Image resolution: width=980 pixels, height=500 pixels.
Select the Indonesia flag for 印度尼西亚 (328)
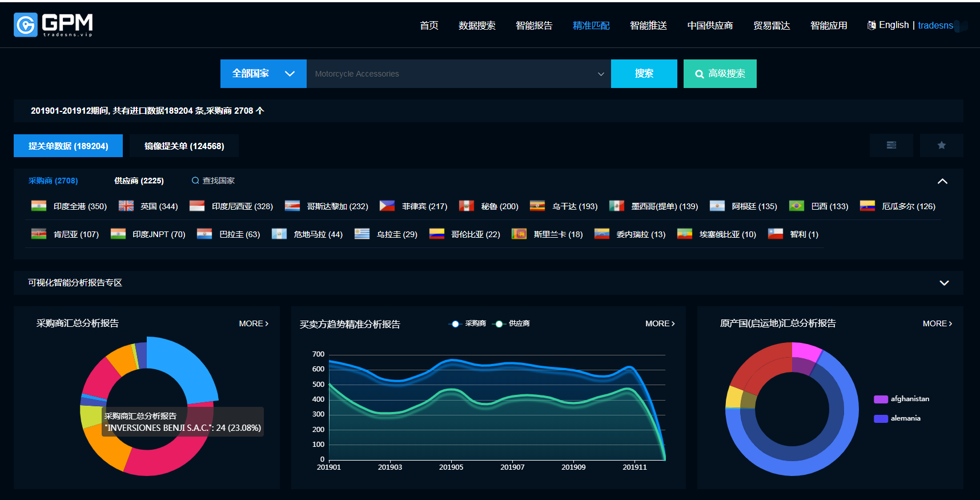197,206
